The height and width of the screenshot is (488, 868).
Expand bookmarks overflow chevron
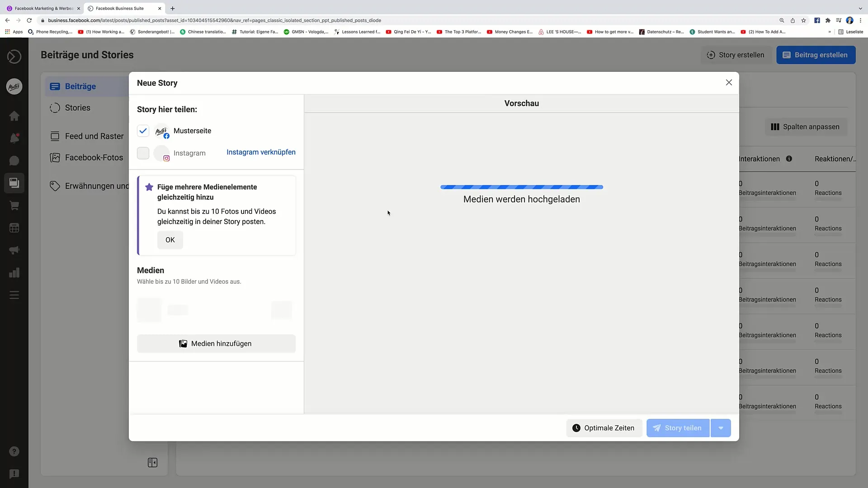pos(830,32)
